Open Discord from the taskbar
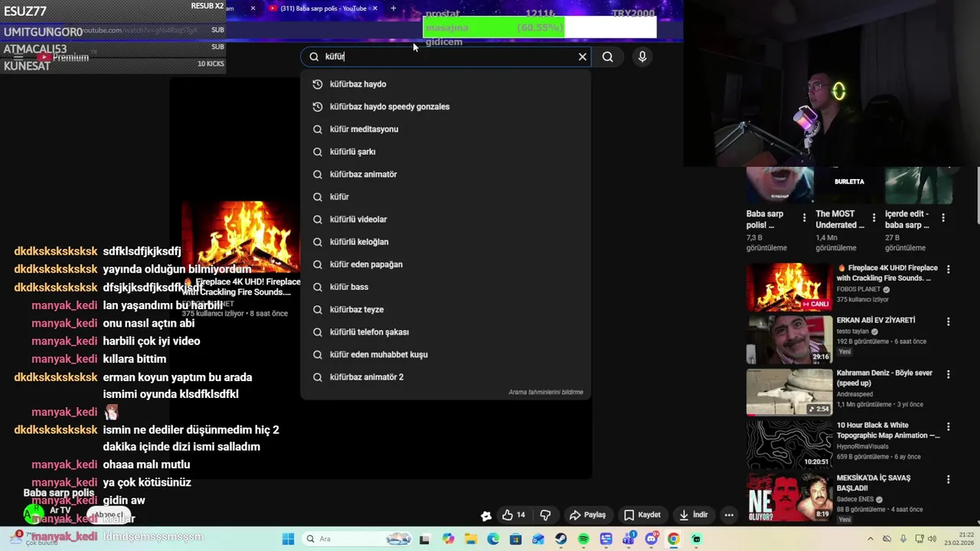The height and width of the screenshot is (551, 980). (652, 539)
